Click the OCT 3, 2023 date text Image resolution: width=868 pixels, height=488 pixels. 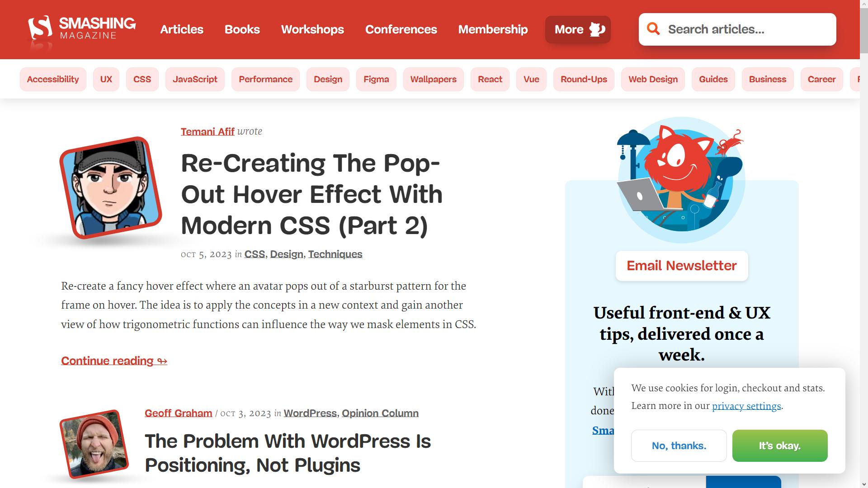pyautogui.click(x=245, y=413)
